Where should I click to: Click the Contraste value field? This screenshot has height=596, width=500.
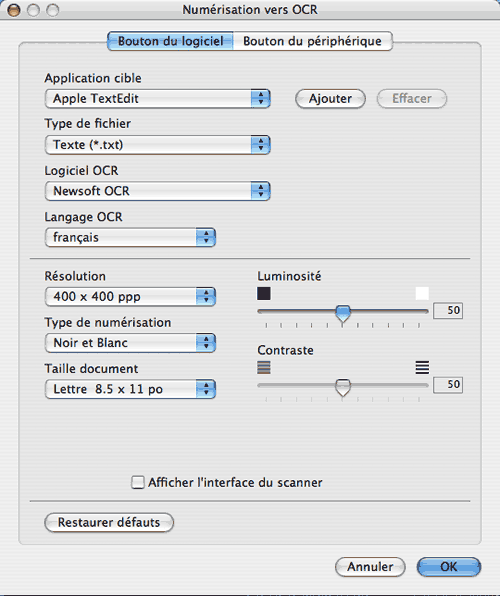point(448,385)
